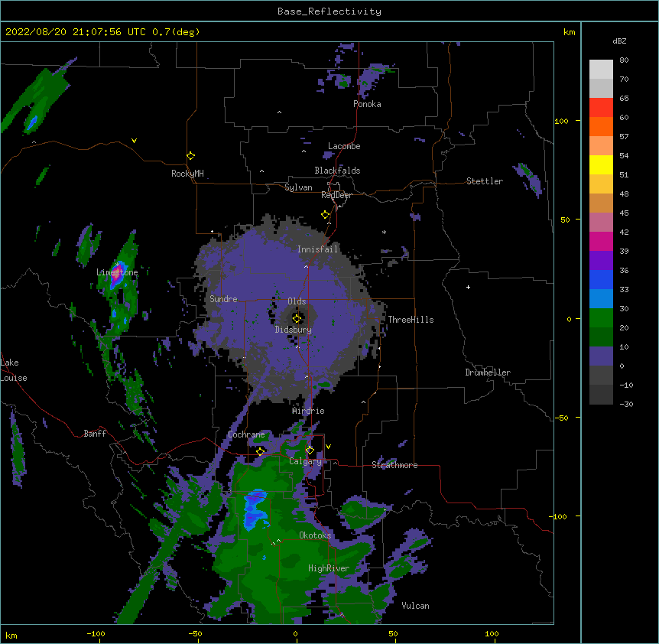The image size is (659, 644).
Task: Click the Sundre city label
Action: (223, 299)
